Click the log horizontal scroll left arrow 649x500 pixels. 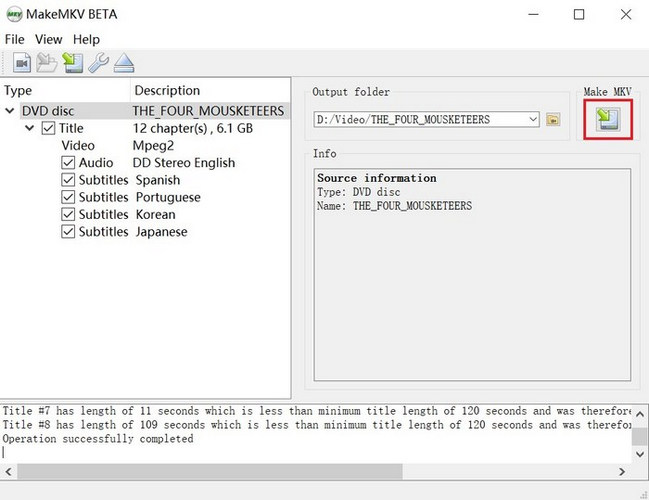click(8, 471)
